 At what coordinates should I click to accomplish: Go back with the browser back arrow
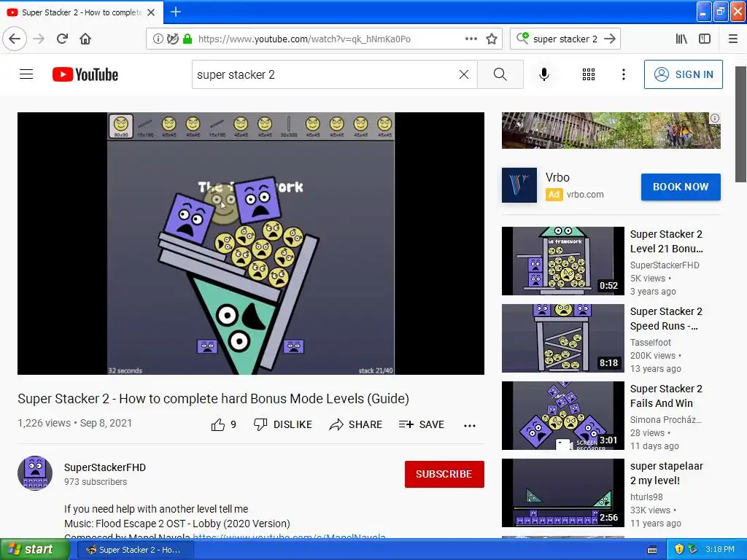tap(15, 39)
